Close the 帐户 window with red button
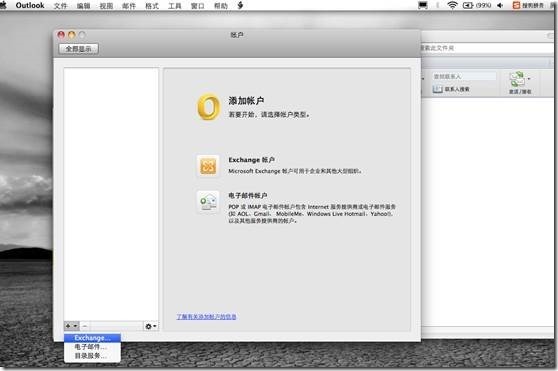This screenshot has width=558, height=371. 61,35
